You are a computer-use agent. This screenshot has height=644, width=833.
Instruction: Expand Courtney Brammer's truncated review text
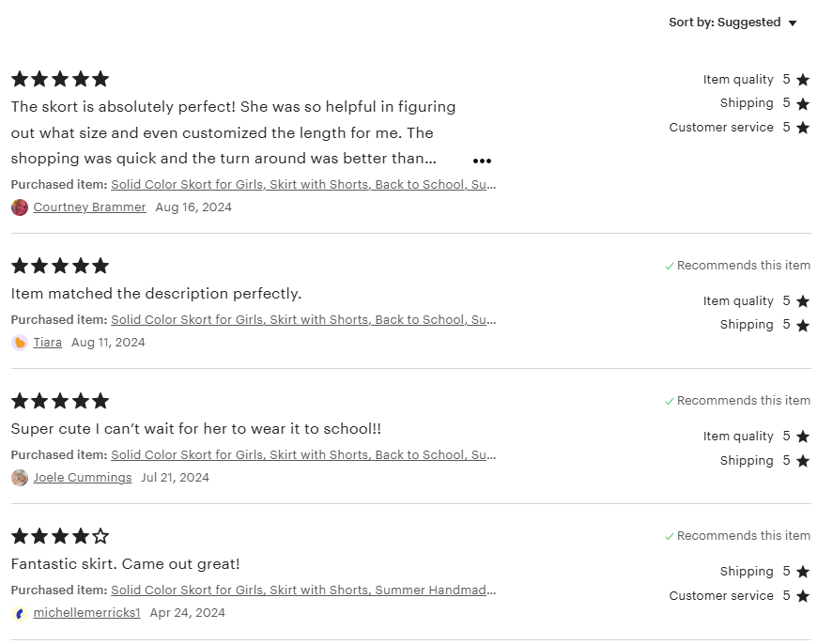[482, 161]
